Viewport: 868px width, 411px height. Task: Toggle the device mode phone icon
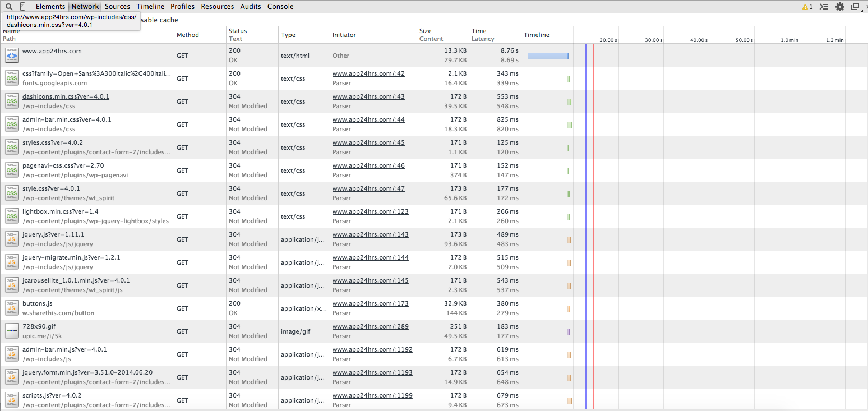[22, 7]
